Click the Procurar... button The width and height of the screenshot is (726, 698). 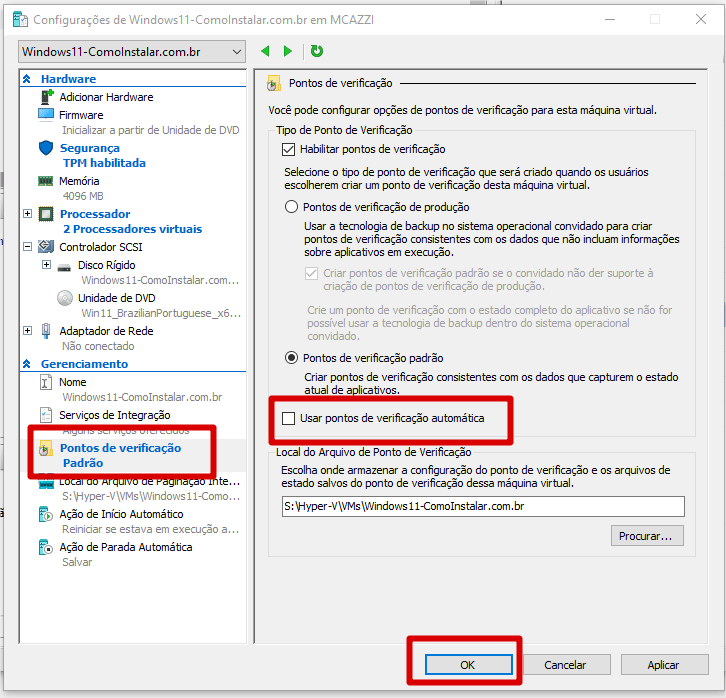(x=647, y=536)
